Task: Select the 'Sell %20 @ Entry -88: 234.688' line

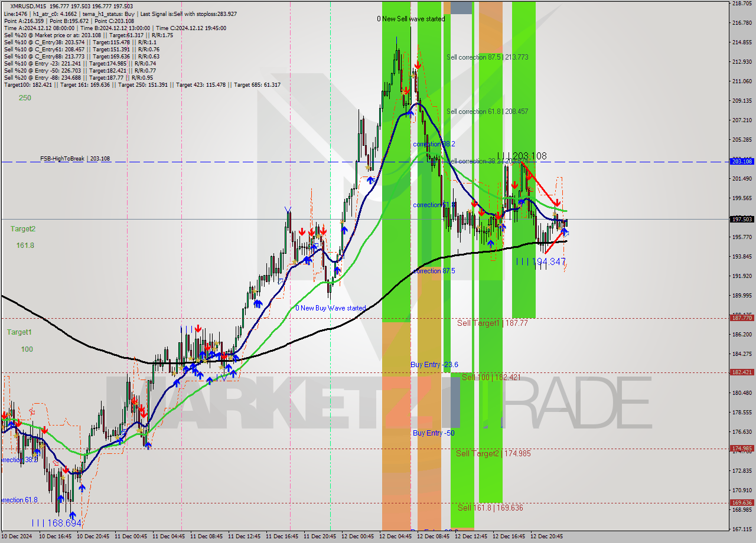Action: (78, 77)
